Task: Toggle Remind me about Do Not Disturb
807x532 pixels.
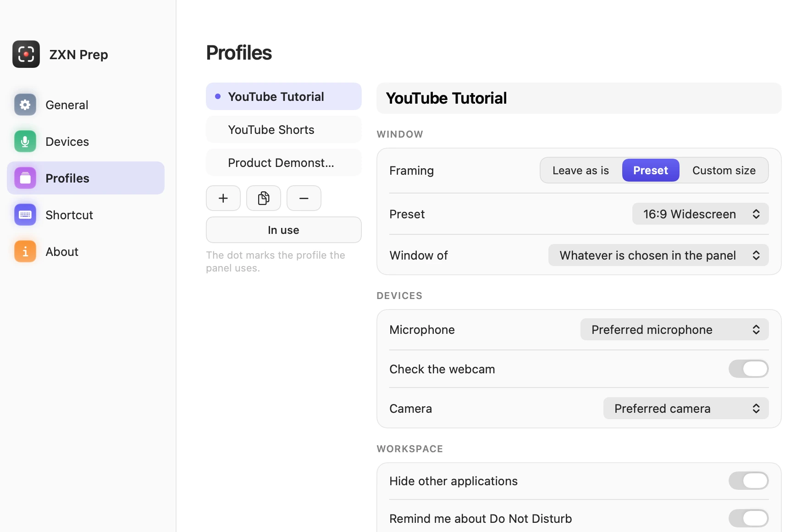Action: [x=749, y=518]
